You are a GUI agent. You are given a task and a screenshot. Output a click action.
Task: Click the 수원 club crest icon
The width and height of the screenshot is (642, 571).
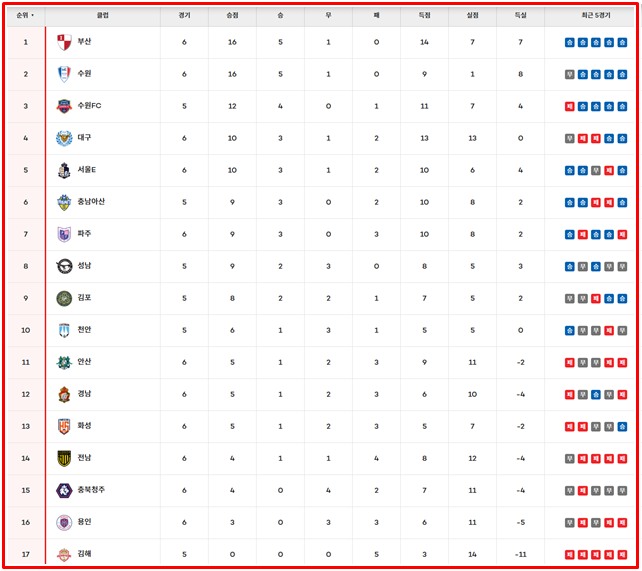tap(64, 74)
